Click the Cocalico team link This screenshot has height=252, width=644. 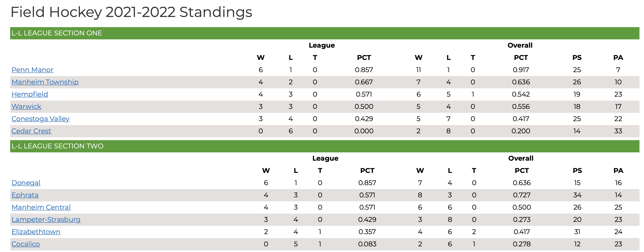click(26, 244)
